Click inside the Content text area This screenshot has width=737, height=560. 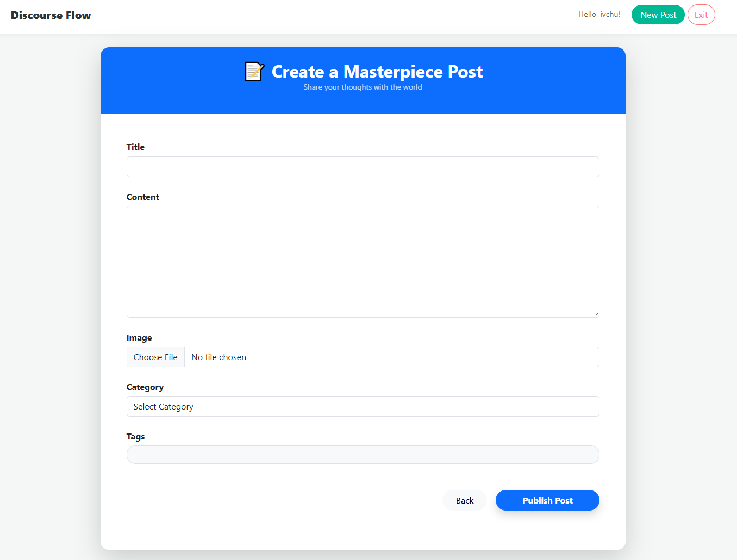click(x=363, y=261)
